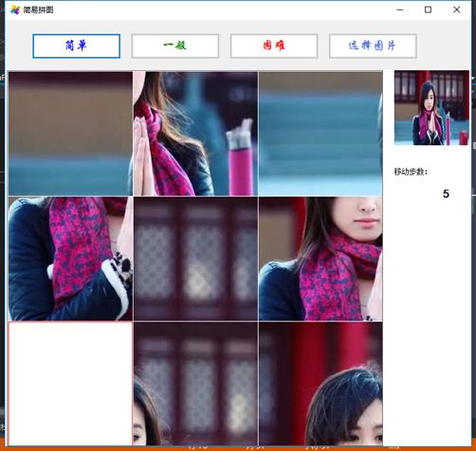Image resolution: width=476 pixels, height=451 pixels.
Task: Click the 移动步数 label
Action: coord(411,171)
